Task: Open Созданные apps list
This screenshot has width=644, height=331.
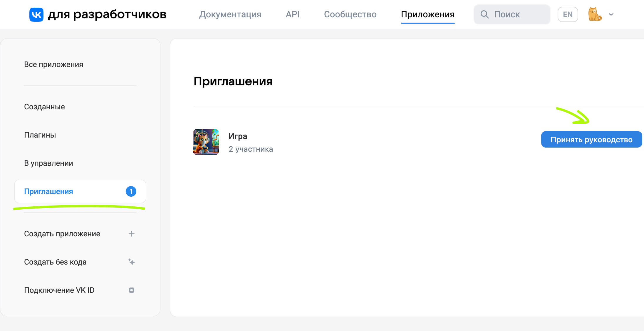Action: [x=44, y=107]
